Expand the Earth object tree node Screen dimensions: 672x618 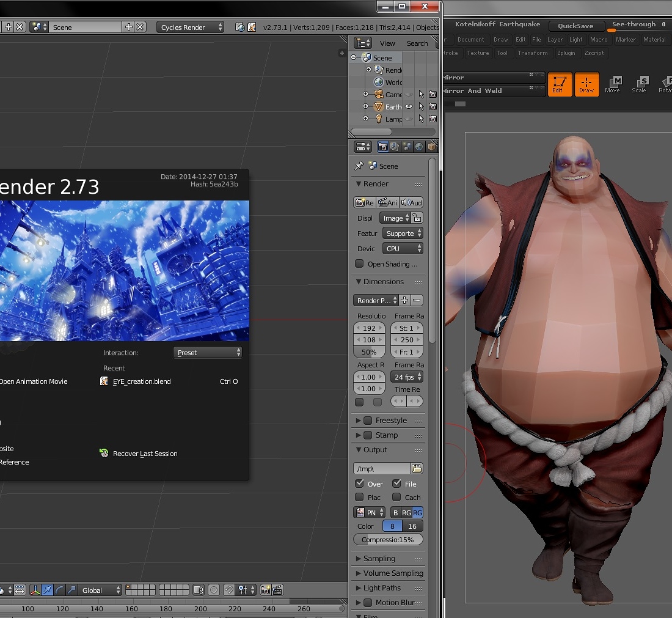365,106
